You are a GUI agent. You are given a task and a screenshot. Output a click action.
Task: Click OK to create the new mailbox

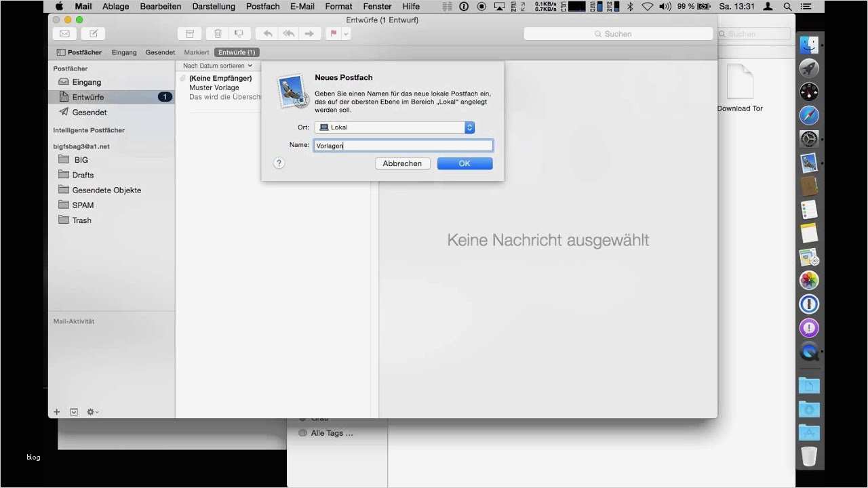[x=465, y=163]
